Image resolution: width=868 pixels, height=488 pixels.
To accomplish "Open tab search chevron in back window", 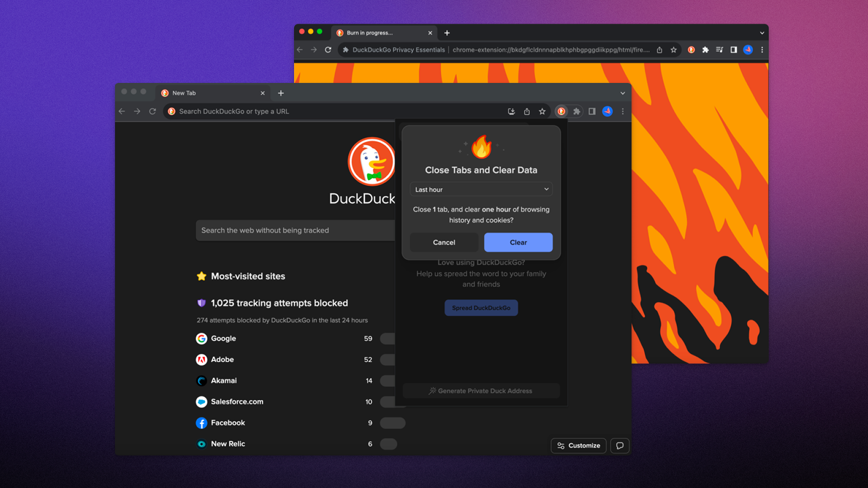I will click(762, 33).
